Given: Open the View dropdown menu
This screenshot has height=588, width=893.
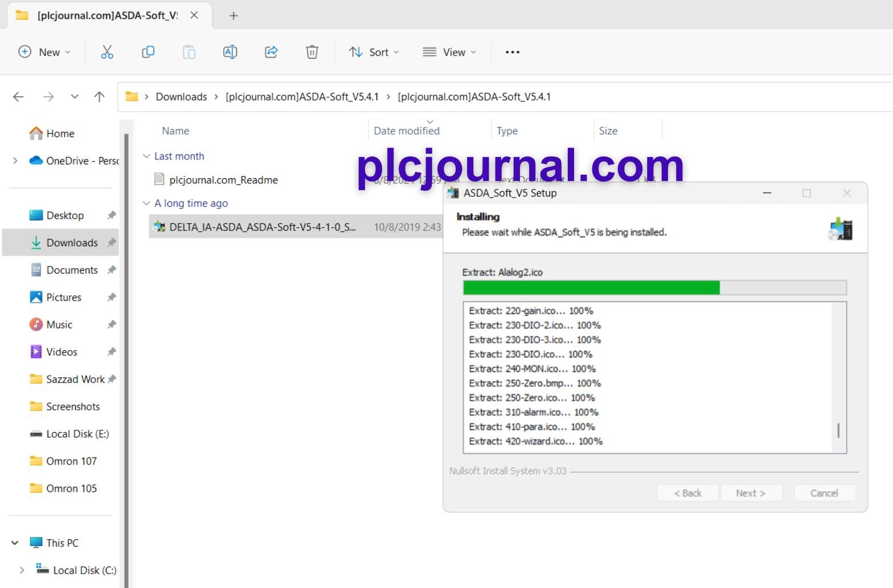Looking at the screenshot, I should (449, 52).
